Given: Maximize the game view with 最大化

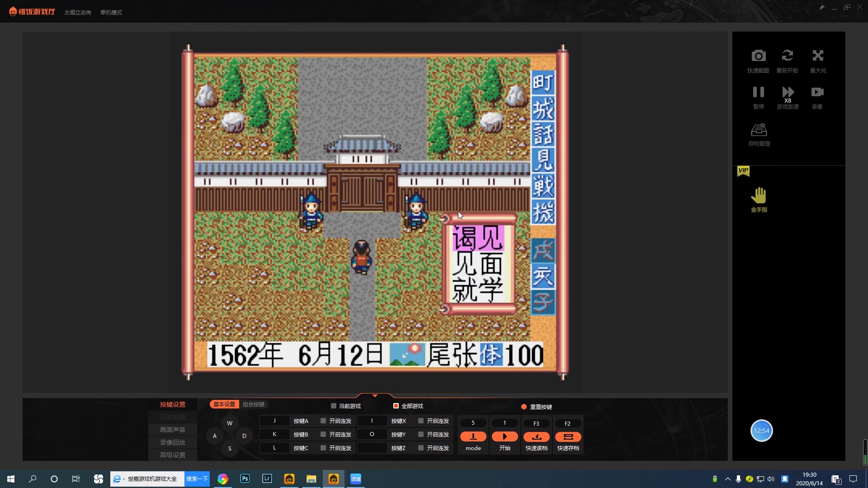Looking at the screenshot, I should [x=818, y=56].
